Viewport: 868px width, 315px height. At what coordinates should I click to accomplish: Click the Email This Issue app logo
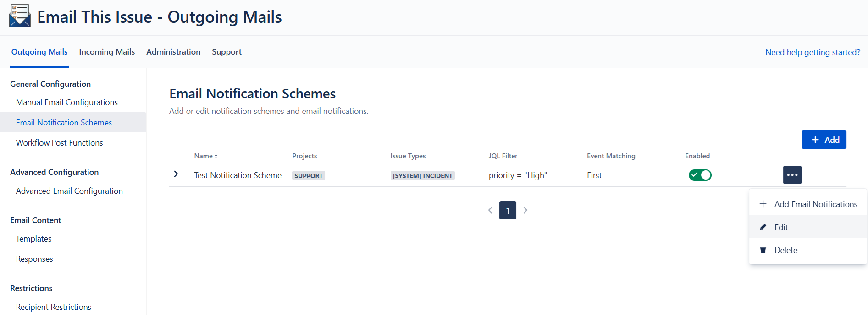[20, 16]
